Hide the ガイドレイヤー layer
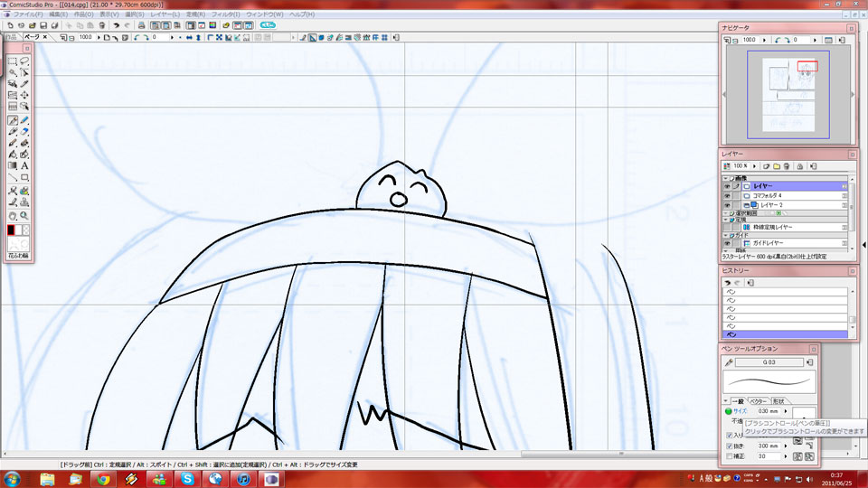 [x=727, y=243]
